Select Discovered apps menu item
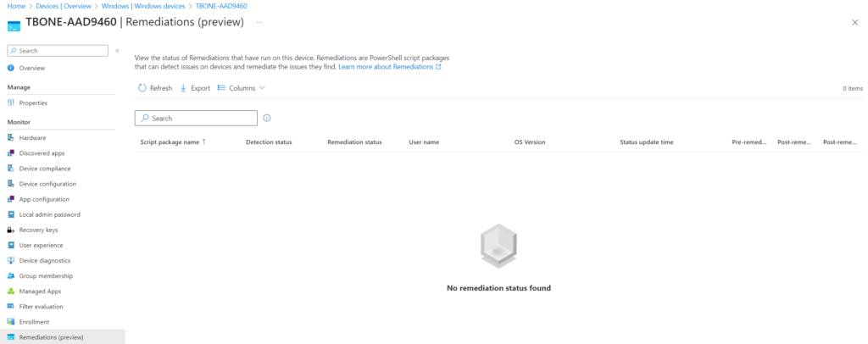868x344 pixels. [42, 153]
